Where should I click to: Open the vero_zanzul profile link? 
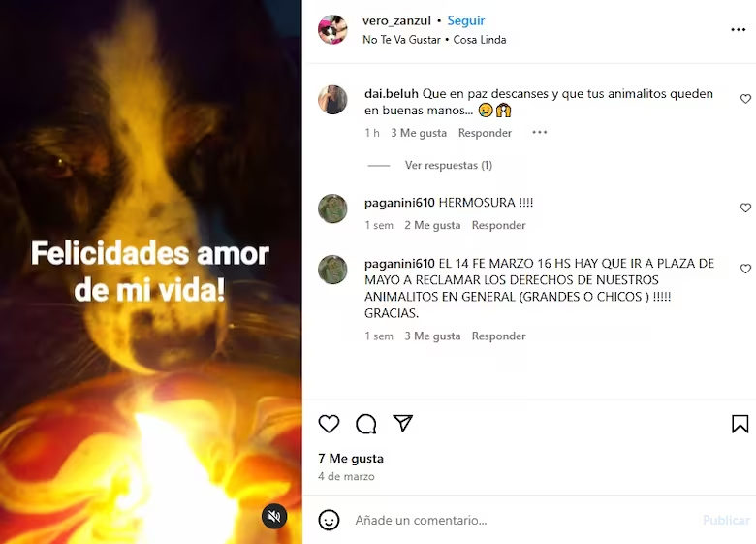click(x=396, y=20)
